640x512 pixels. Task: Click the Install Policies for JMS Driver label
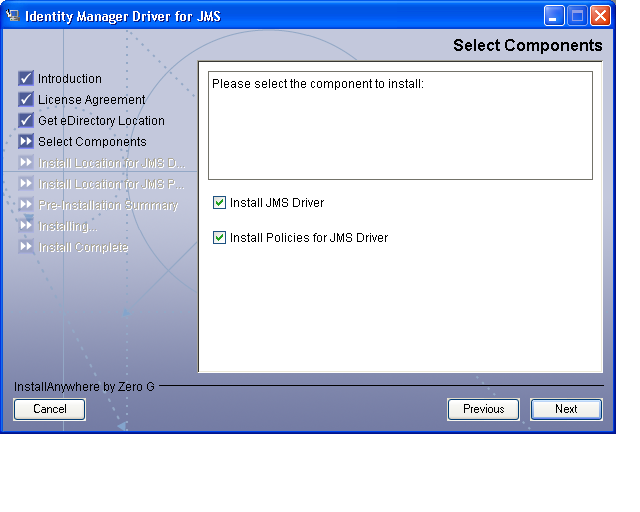[309, 238]
